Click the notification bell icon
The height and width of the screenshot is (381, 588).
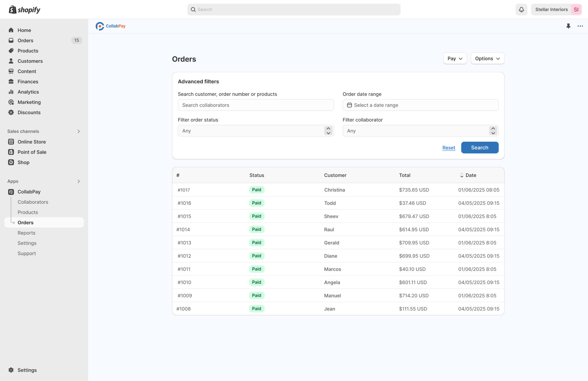(x=521, y=10)
